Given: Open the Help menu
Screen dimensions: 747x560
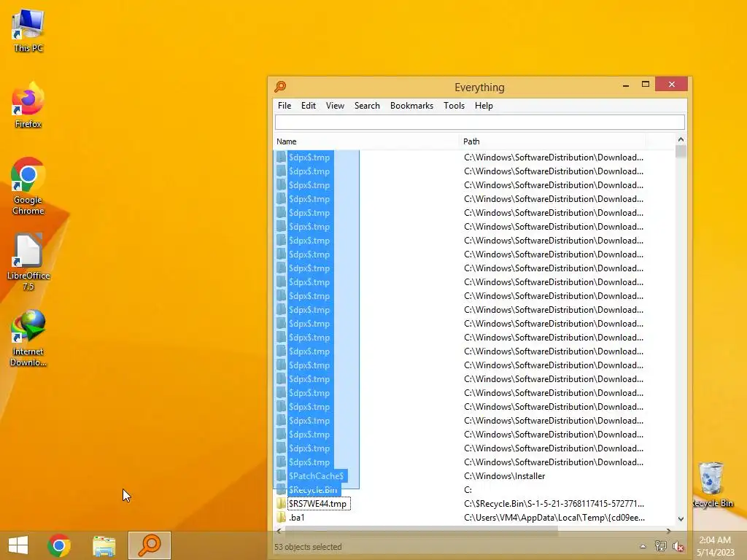Looking at the screenshot, I should point(484,106).
